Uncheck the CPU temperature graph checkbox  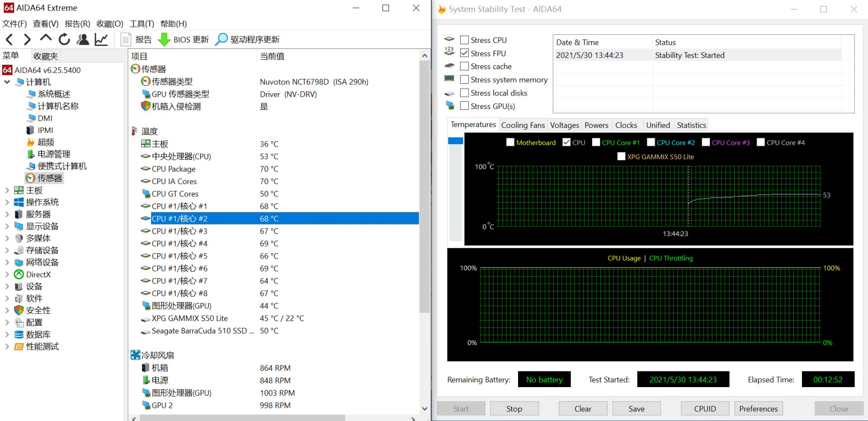click(x=566, y=142)
